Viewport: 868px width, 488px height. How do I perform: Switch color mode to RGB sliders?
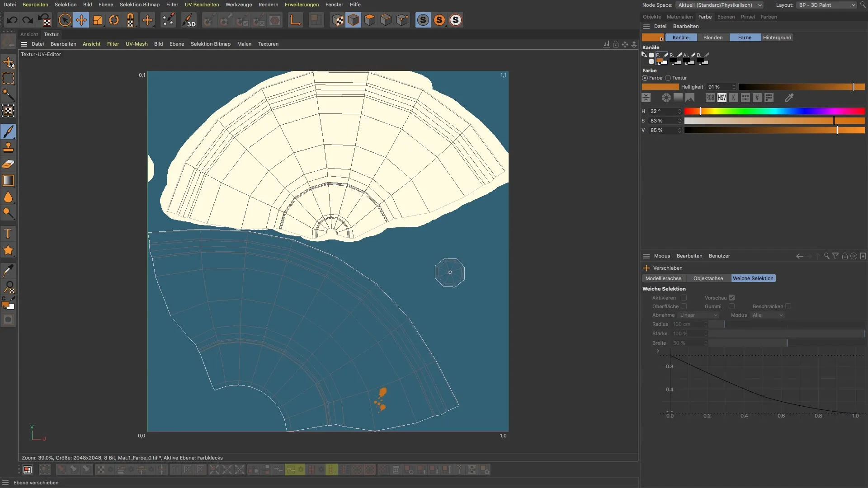710,98
